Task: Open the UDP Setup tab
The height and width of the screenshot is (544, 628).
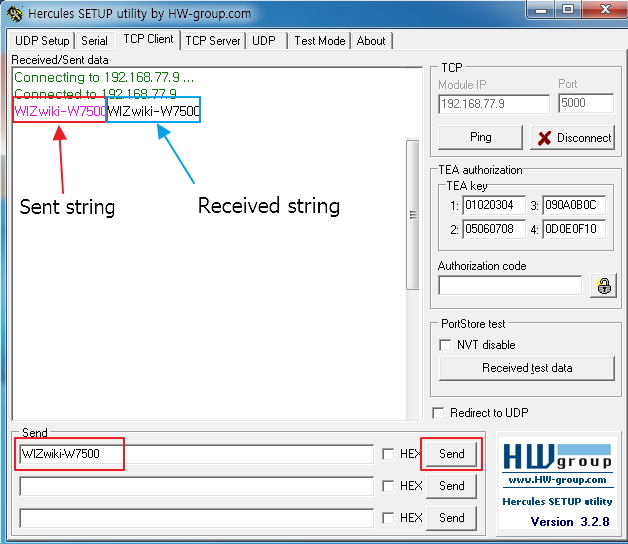Action: pos(42,41)
